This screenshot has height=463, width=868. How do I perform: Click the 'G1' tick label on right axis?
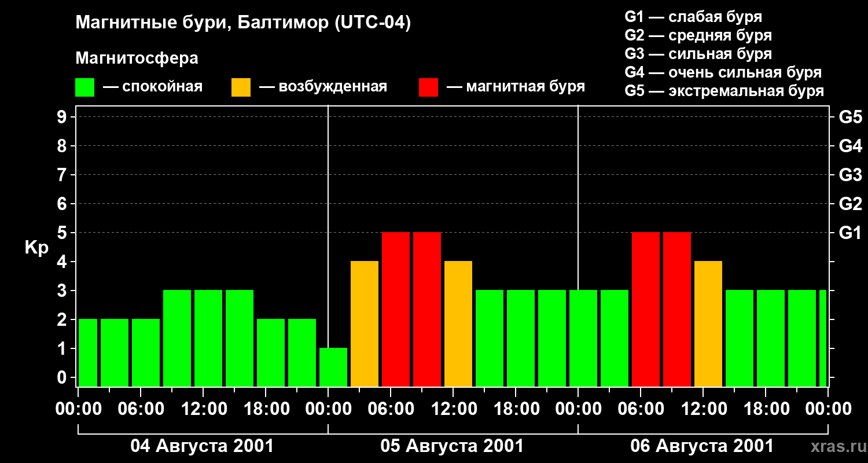[850, 233]
